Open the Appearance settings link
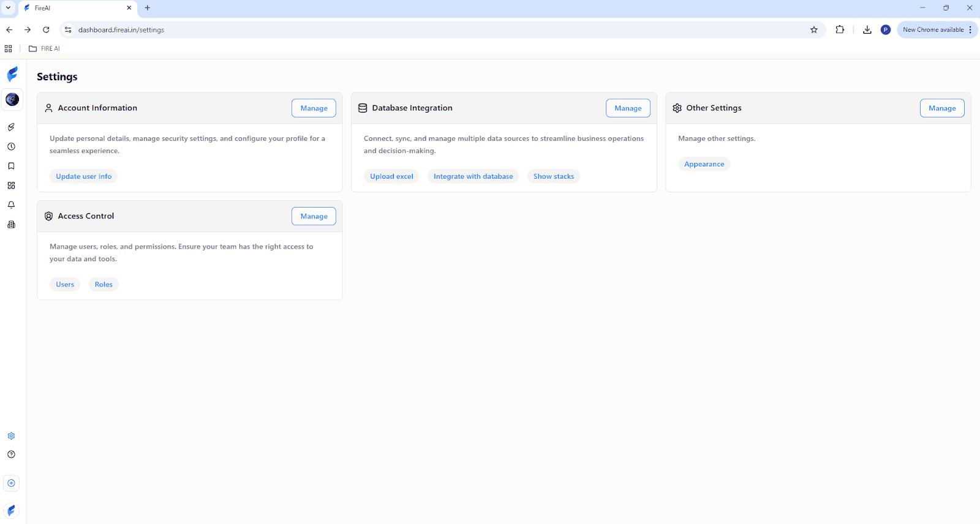The width and height of the screenshot is (980, 524). point(704,164)
